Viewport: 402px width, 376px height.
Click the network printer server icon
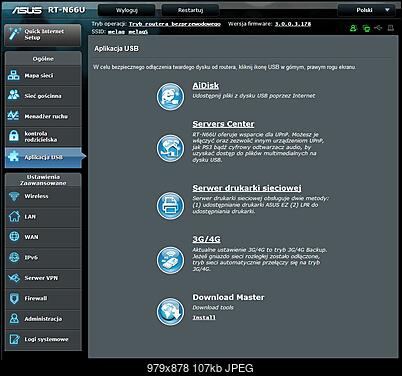coord(170,206)
